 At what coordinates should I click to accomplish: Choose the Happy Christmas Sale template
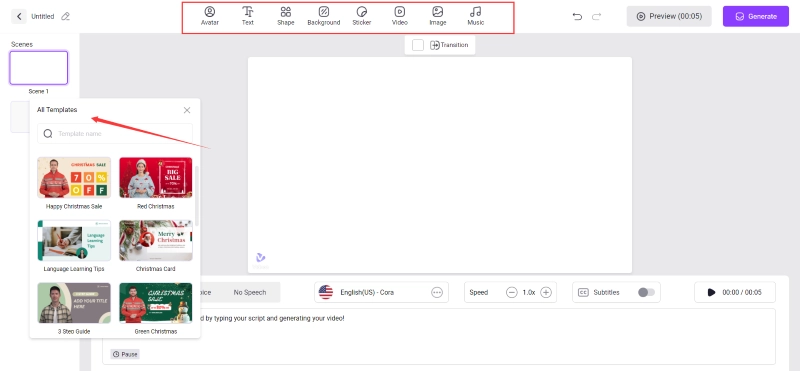(74, 178)
